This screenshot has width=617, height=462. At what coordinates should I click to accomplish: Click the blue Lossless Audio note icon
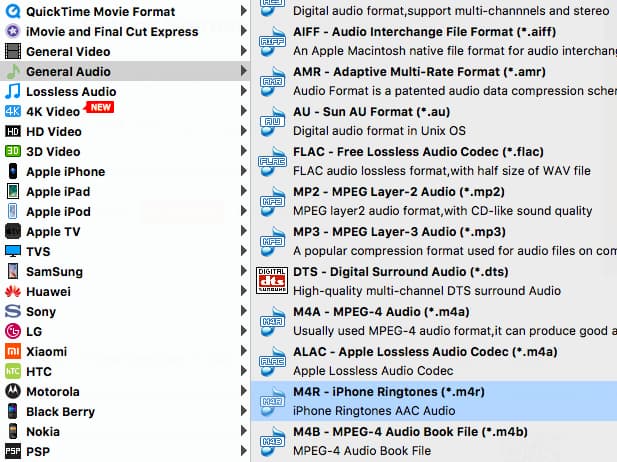click(13, 91)
